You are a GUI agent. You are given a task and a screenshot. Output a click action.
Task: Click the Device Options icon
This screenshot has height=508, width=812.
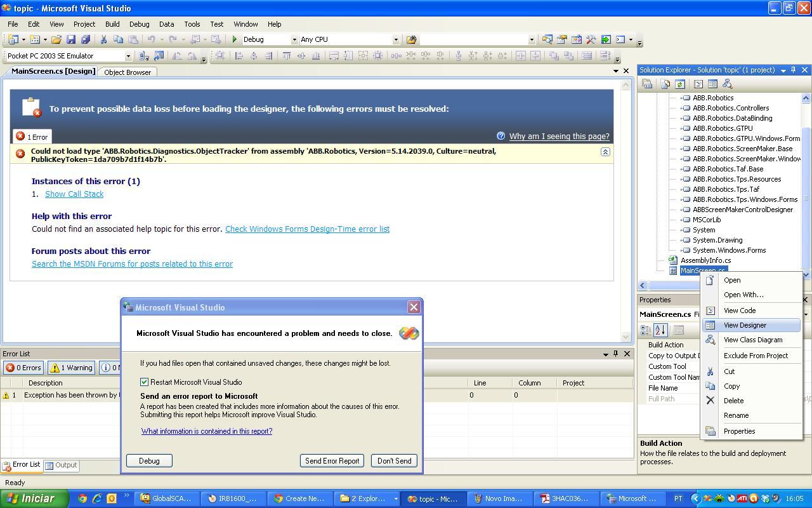pos(159,56)
